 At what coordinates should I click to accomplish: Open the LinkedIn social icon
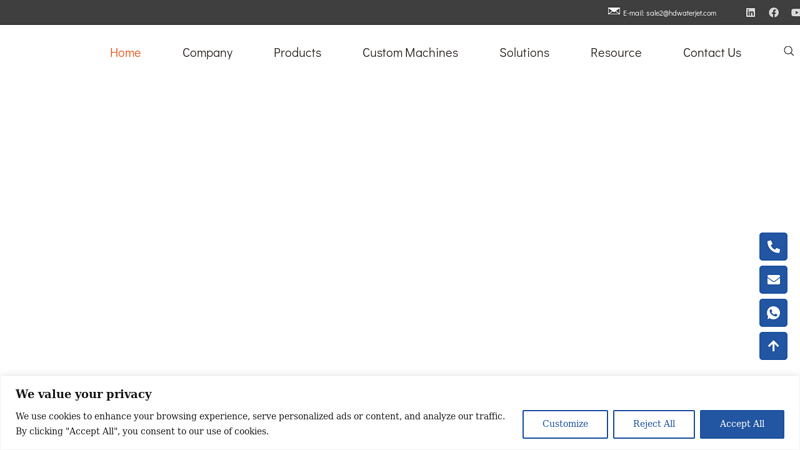coord(750,13)
